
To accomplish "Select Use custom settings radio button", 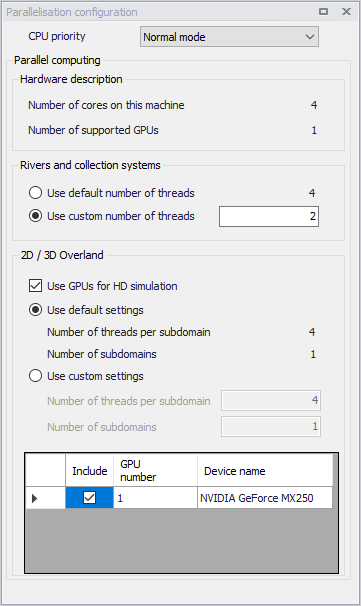I will 36,376.
